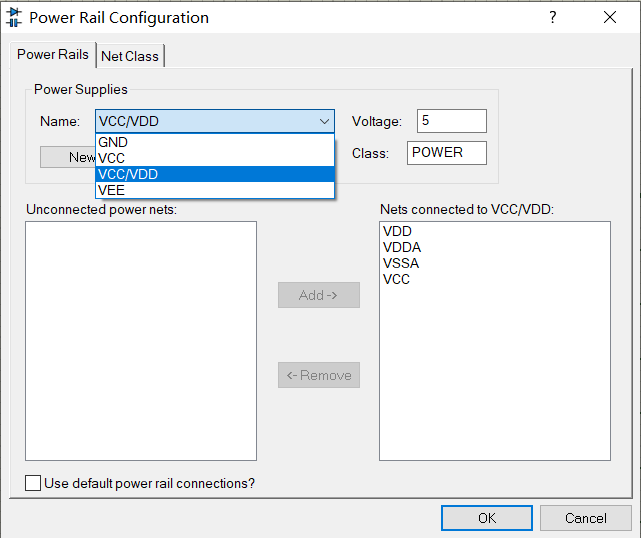Choose GND from the dropdown list
641x538 pixels.
215,142
